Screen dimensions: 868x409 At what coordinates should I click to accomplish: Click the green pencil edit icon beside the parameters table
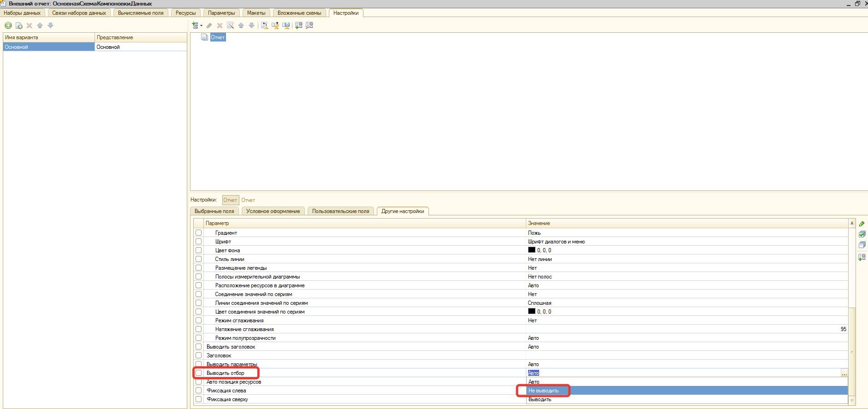tap(862, 224)
